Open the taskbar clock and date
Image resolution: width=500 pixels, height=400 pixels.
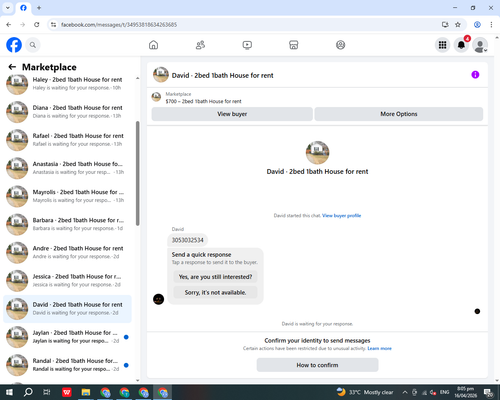click(x=465, y=392)
